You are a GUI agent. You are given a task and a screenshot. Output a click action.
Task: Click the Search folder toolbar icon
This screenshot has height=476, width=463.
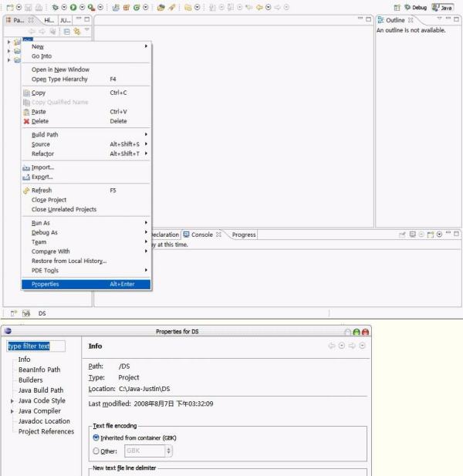click(188, 7)
